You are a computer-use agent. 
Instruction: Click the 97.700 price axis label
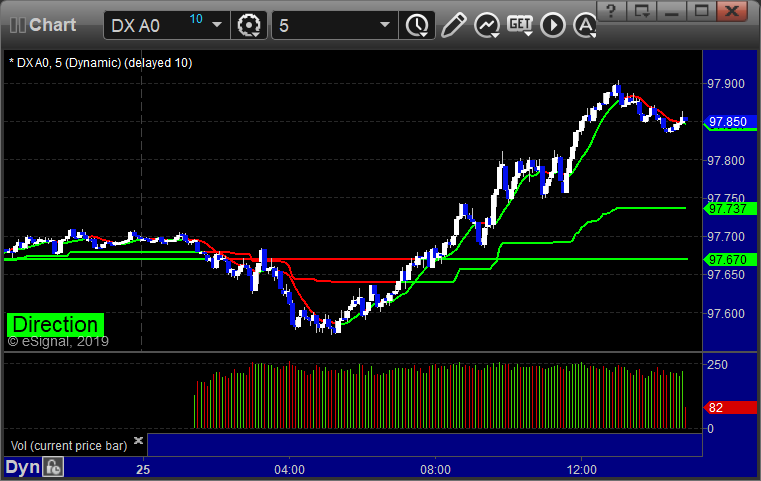[726, 236]
